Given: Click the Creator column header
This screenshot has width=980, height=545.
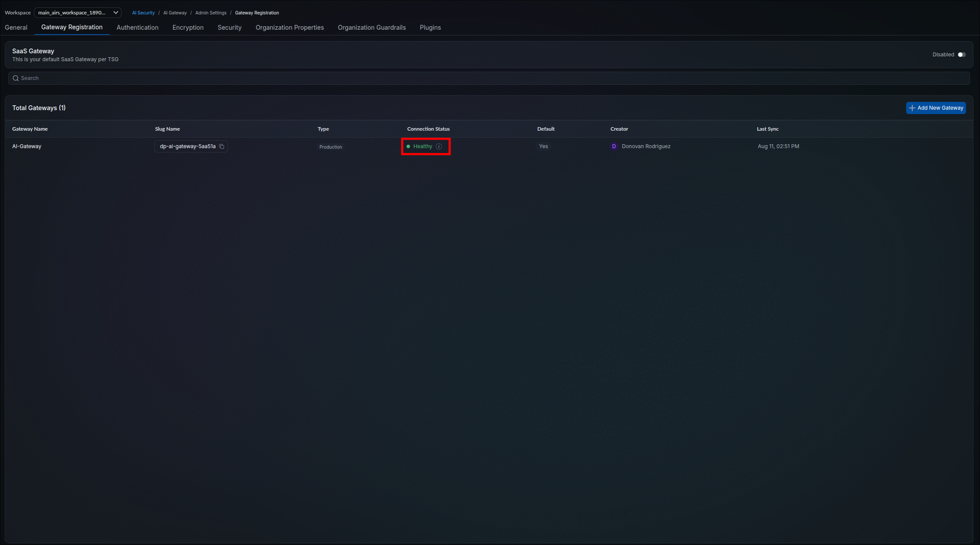Looking at the screenshot, I should point(619,129).
